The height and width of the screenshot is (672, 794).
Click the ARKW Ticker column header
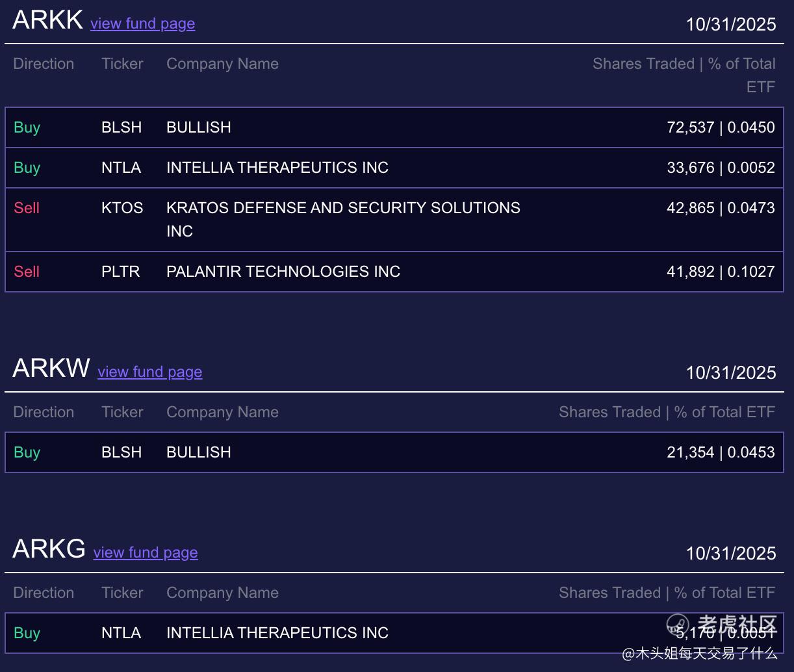click(122, 412)
